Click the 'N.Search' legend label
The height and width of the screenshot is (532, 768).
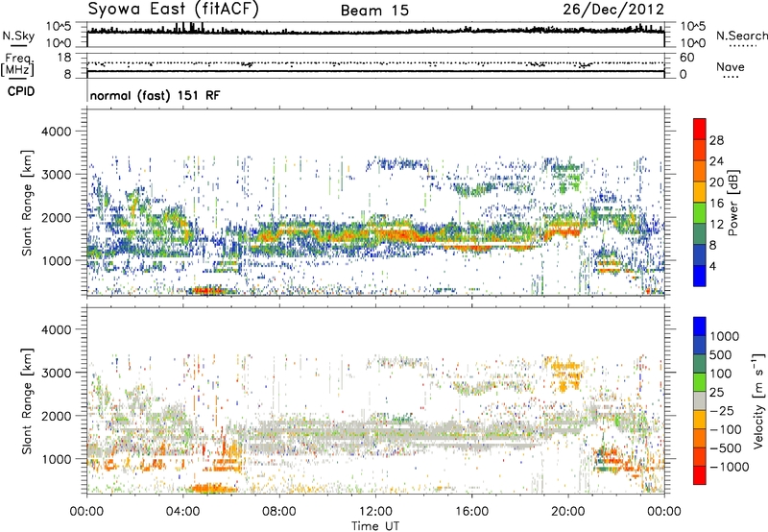741,36
